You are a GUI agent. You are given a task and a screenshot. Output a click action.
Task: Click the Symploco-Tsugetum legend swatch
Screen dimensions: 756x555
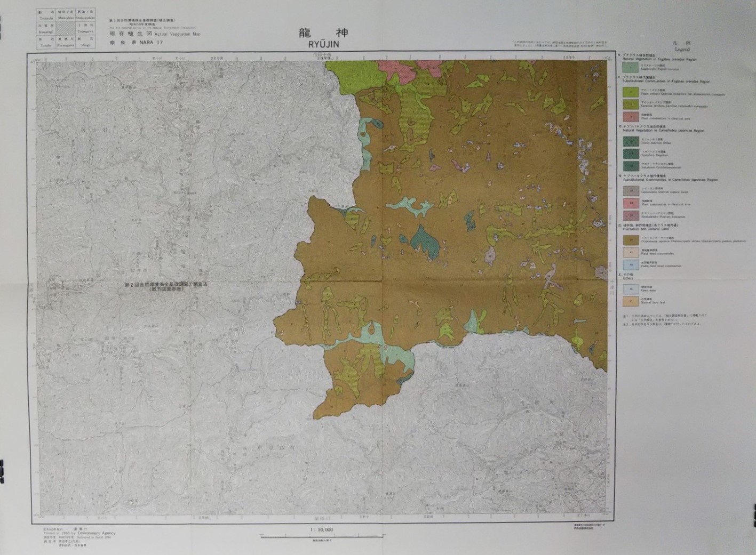(630, 153)
